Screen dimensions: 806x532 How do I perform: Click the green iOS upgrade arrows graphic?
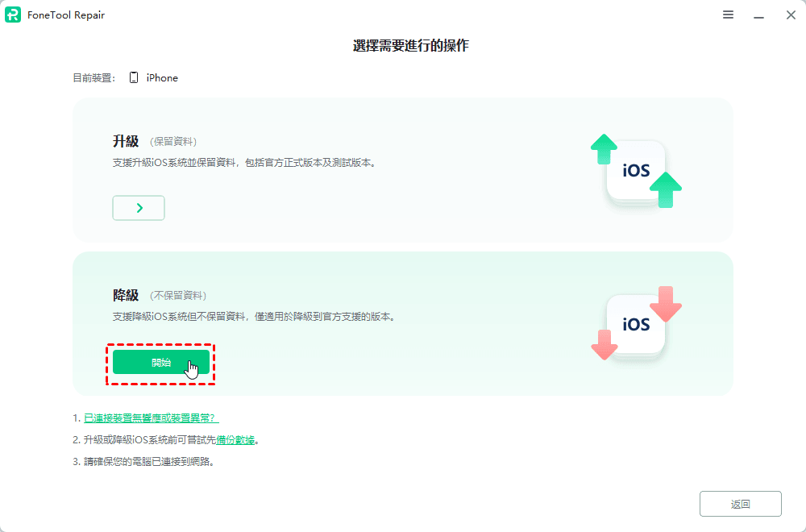click(636, 171)
